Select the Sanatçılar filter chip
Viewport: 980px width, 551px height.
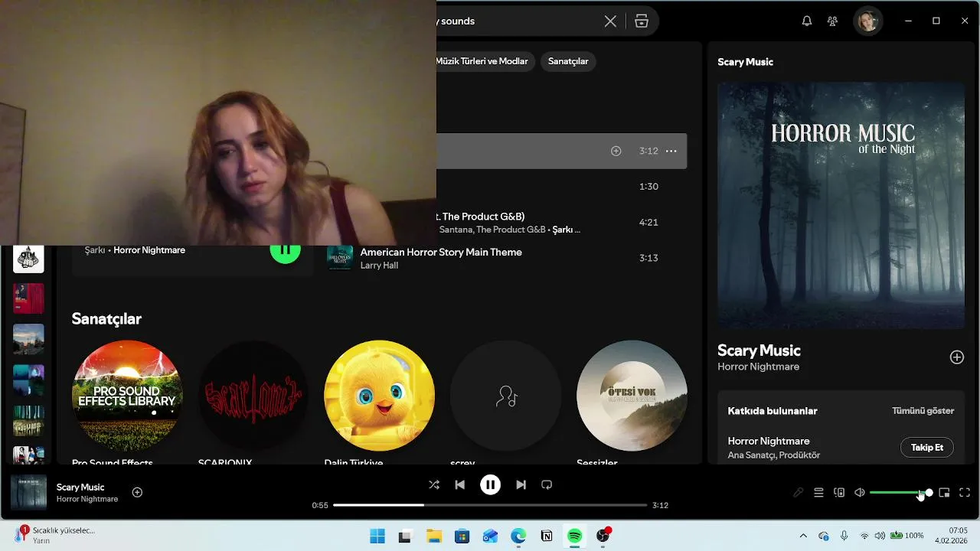pyautogui.click(x=568, y=61)
